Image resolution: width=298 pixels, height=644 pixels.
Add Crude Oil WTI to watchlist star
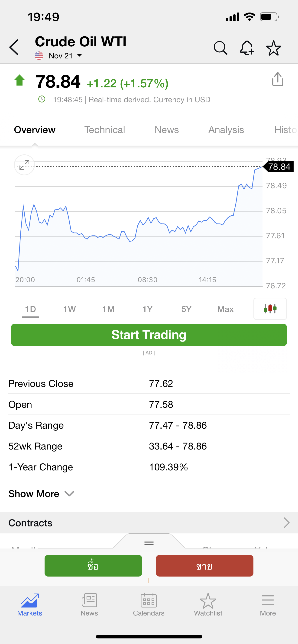pyautogui.click(x=273, y=48)
